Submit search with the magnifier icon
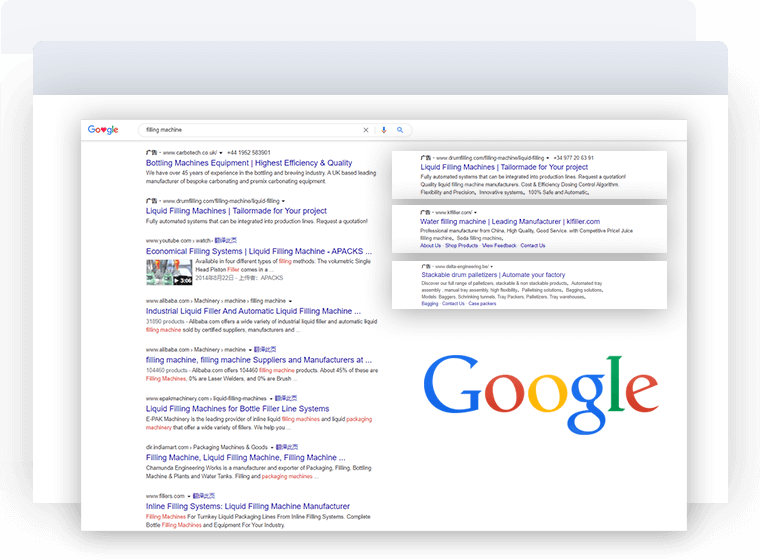This screenshot has height=560, width=760. tap(400, 130)
